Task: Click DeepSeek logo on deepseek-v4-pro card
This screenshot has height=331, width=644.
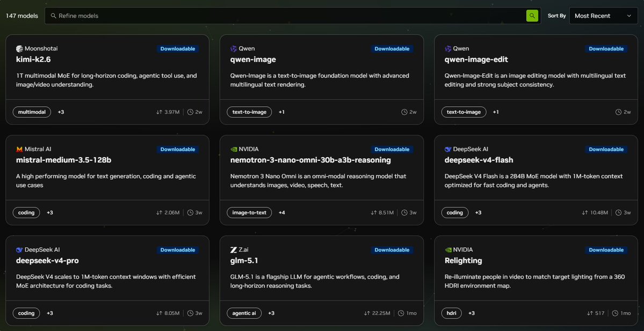Action: coord(19,250)
